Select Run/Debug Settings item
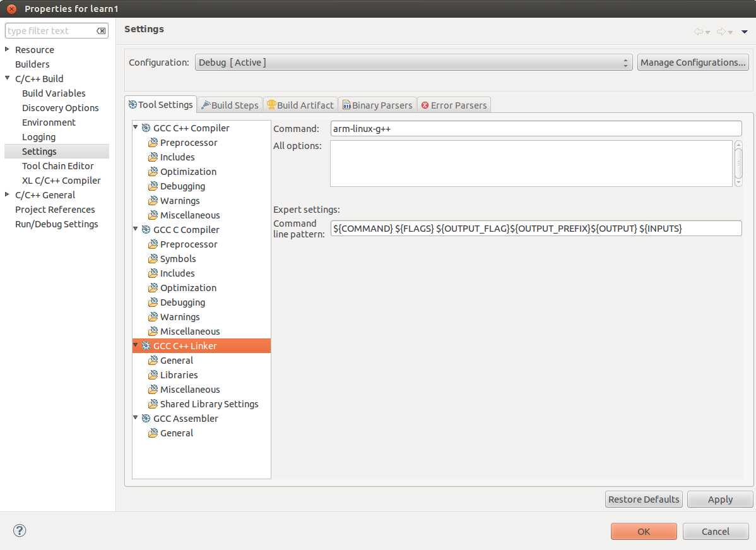 56,224
